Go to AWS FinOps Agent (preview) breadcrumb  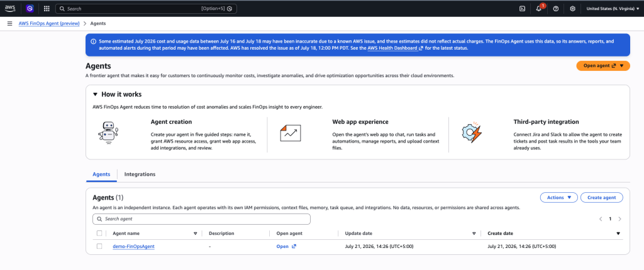pos(49,23)
